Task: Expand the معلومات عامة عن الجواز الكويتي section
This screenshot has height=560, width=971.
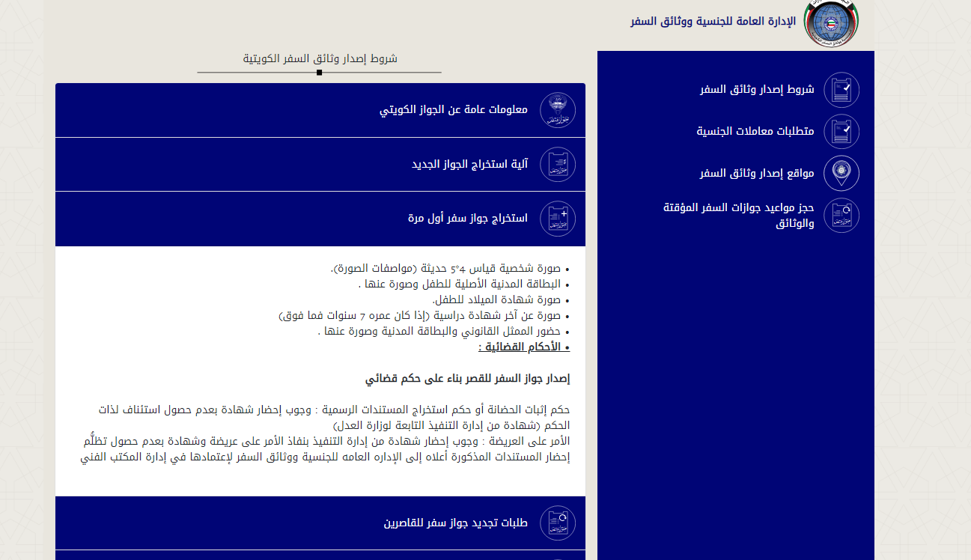Action: tap(454, 110)
